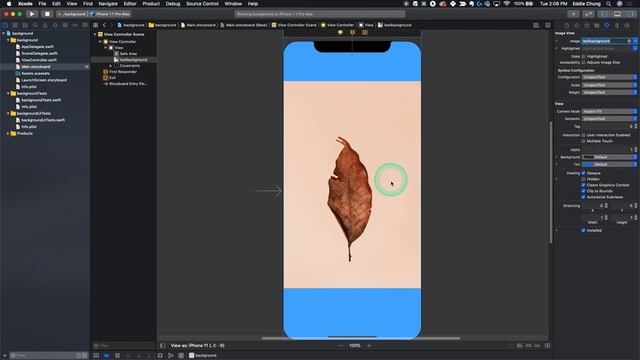Zoom in canvas with plus button

pos(369,346)
